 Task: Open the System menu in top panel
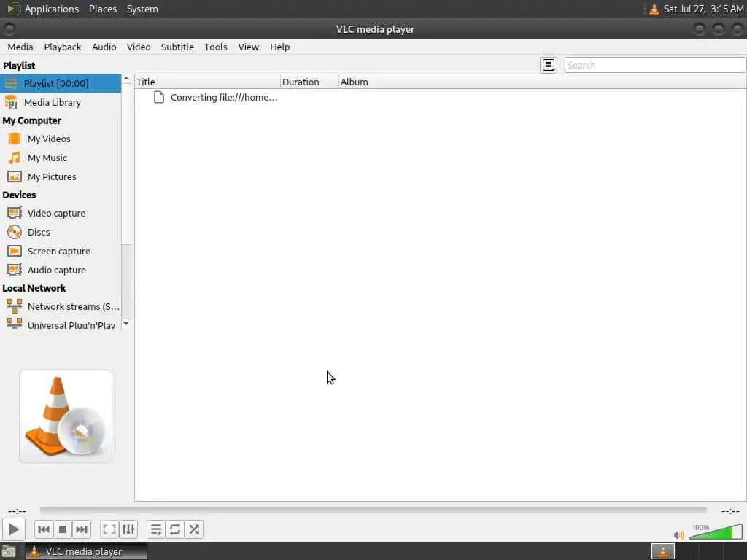tap(142, 9)
